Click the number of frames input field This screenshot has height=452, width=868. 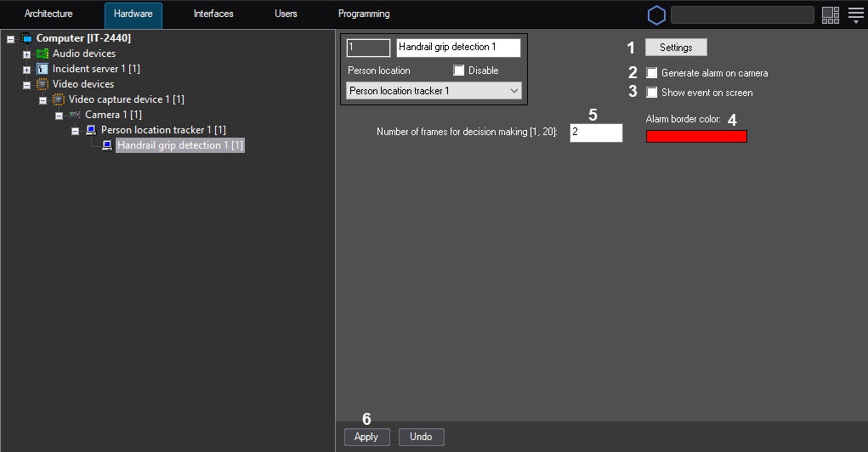[596, 133]
